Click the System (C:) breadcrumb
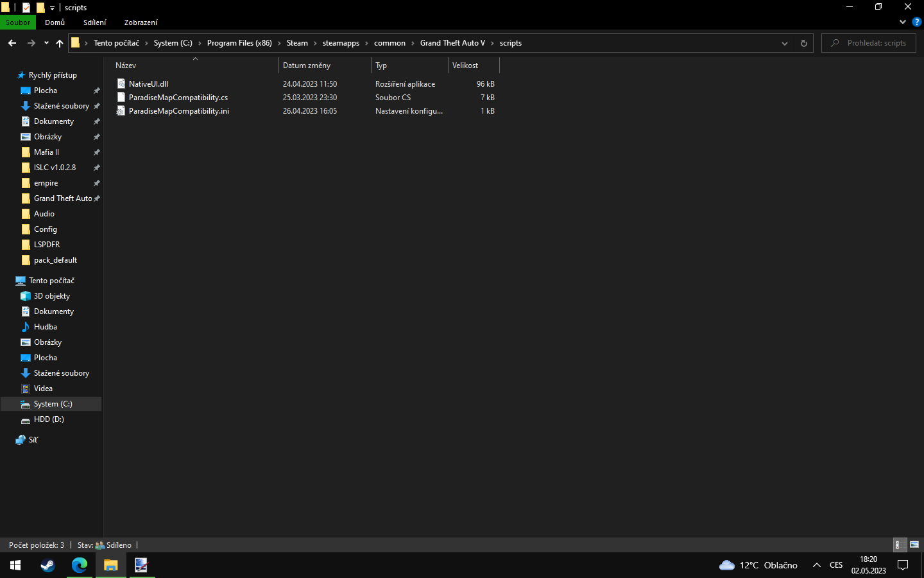Screen dimensions: 924x578 [173, 43]
